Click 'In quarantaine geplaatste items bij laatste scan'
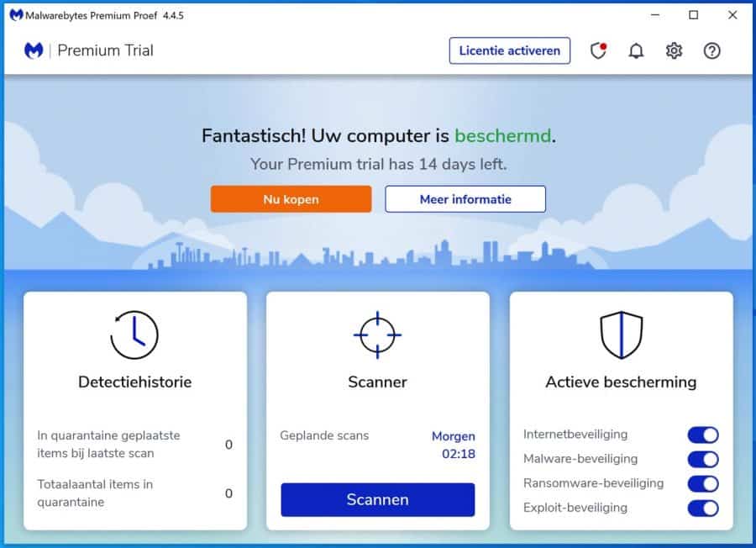The height and width of the screenshot is (548, 756). 108,445
